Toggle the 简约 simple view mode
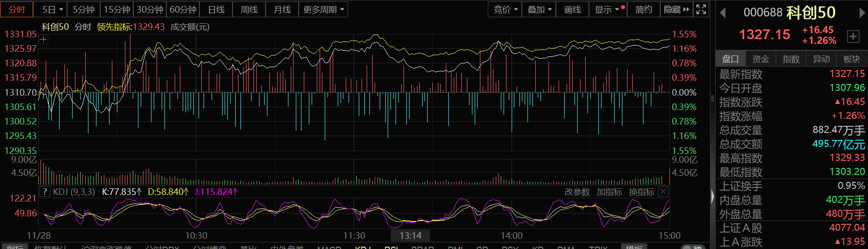 tap(643, 9)
